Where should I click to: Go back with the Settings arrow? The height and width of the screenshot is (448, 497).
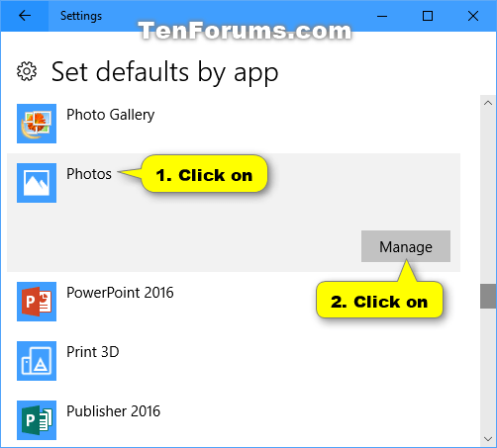click(25, 16)
